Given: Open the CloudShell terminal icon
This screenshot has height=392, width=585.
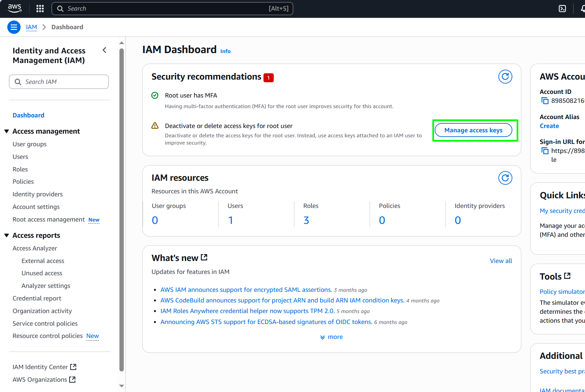Looking at the screenshot, I should coord(562,9).
